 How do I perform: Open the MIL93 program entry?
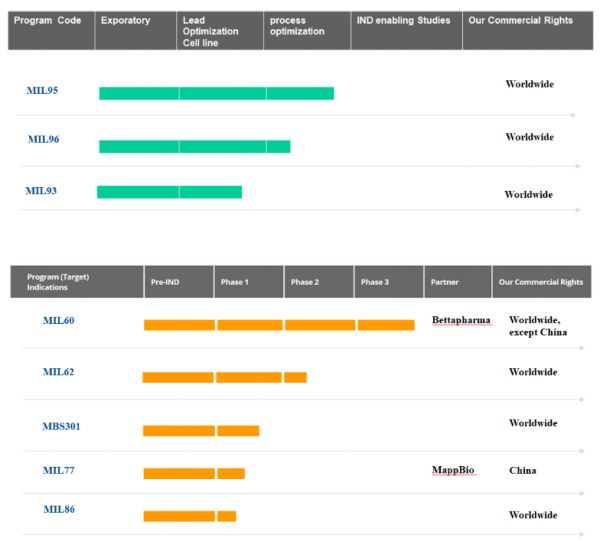coord(41,190)
